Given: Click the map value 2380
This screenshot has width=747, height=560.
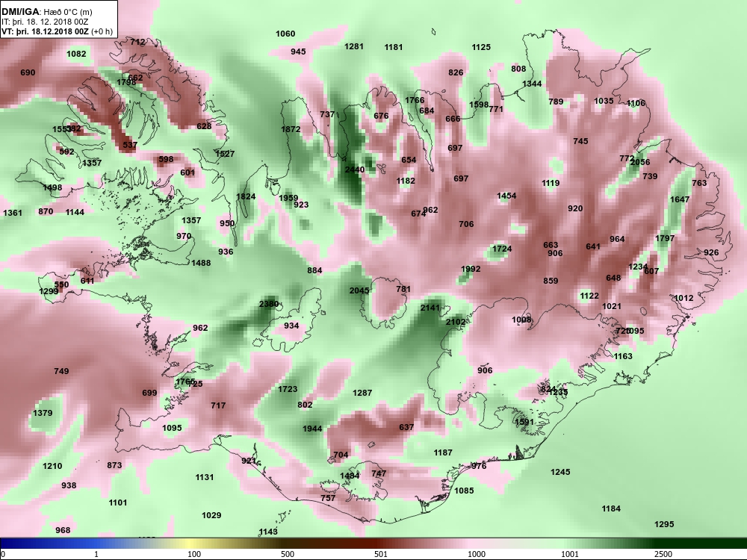Looking at the screenshot, I should [x=269, y=304].
